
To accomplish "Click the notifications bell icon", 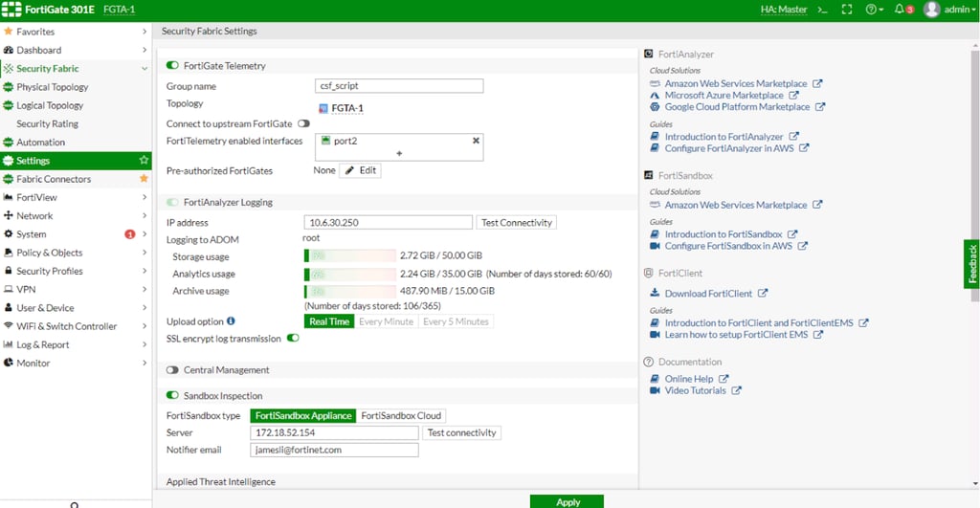I will click(899, 10).
